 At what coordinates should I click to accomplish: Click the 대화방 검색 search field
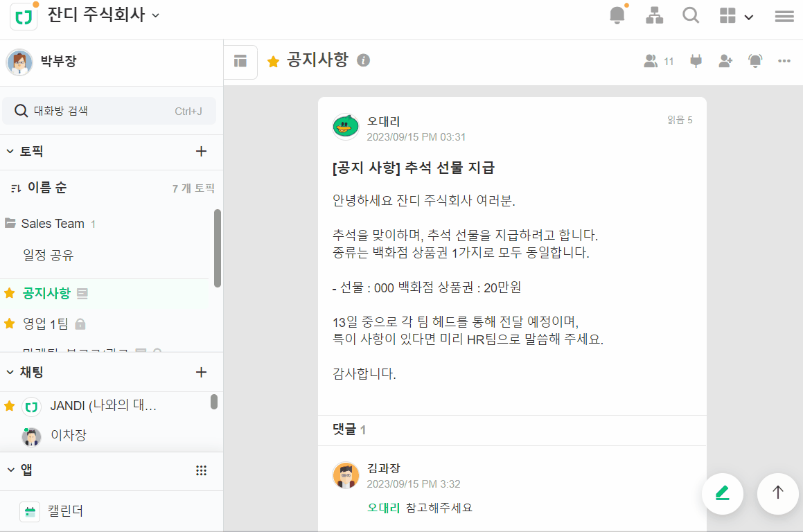109,111
